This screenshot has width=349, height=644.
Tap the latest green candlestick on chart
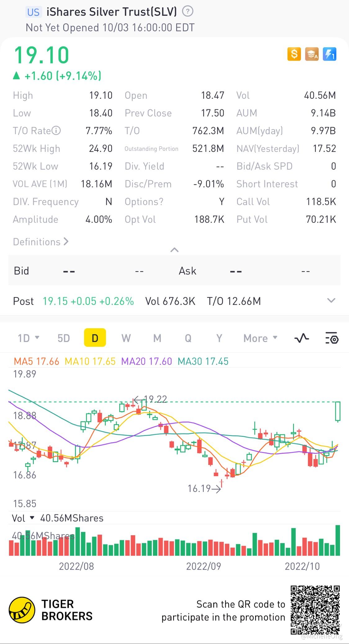(338, 411)
